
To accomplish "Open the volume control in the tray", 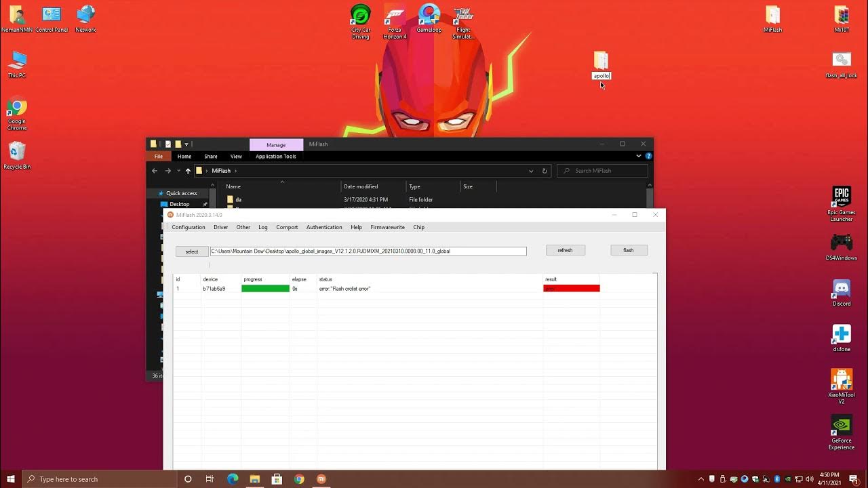I will (809, 479).
